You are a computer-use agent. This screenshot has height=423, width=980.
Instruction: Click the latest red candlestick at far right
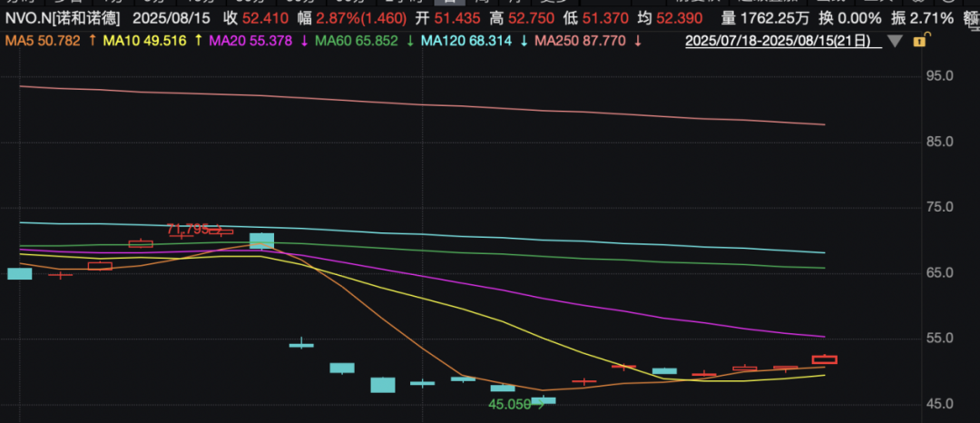tap(824, 359)
